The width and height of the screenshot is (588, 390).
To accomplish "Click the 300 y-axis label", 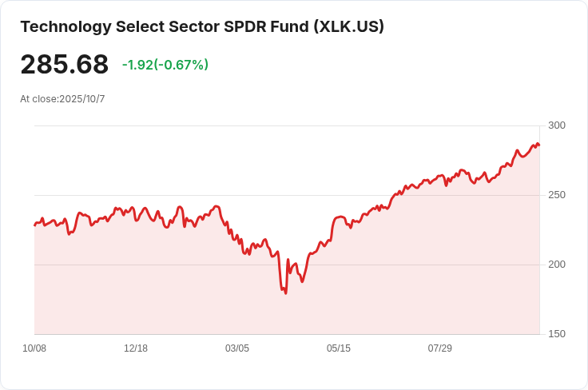I will coord(557,125).
